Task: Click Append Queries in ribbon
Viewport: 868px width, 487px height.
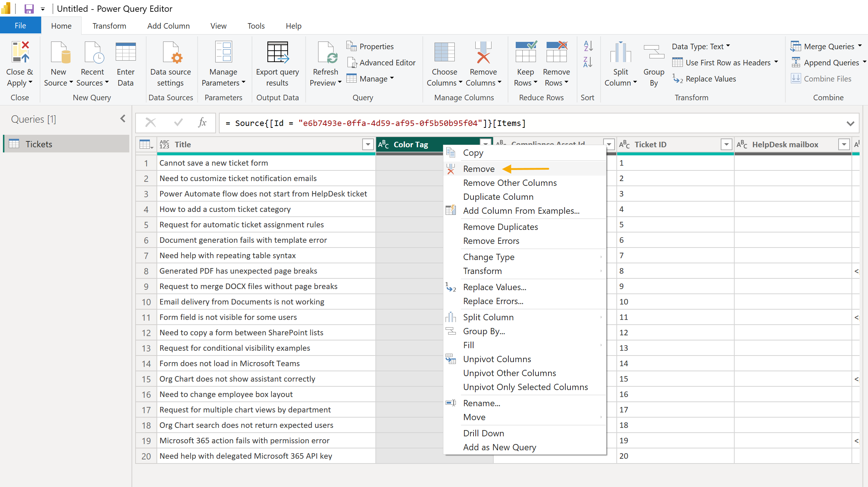Action: pos(828,62)
